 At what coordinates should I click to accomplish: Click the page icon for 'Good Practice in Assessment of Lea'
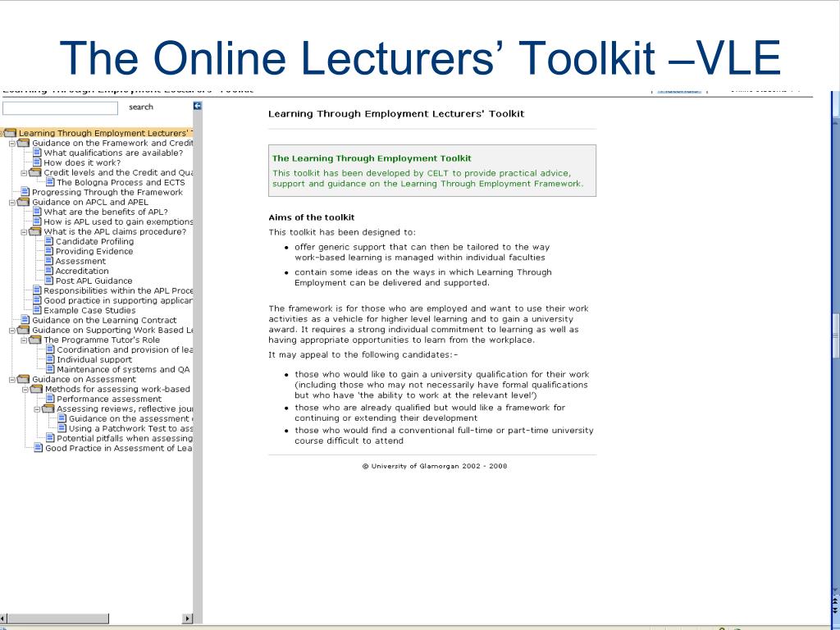38,448
